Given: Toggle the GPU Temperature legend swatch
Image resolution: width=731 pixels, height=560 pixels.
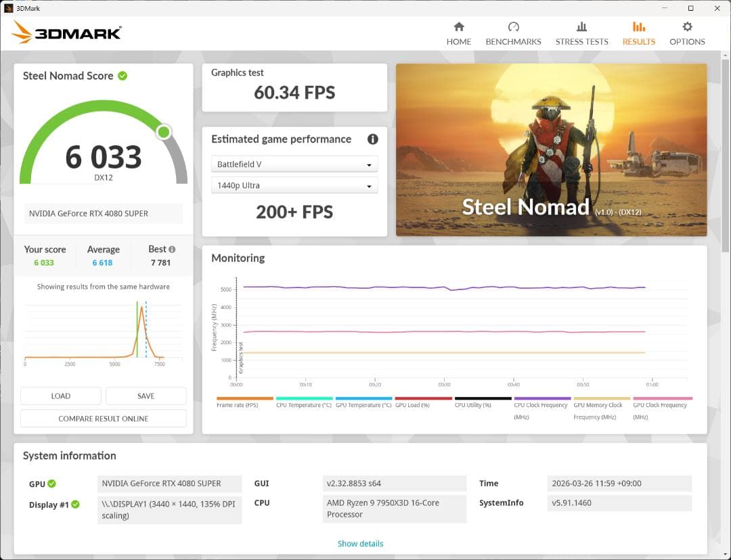Looking at the screenshot, I should [363, 398].
